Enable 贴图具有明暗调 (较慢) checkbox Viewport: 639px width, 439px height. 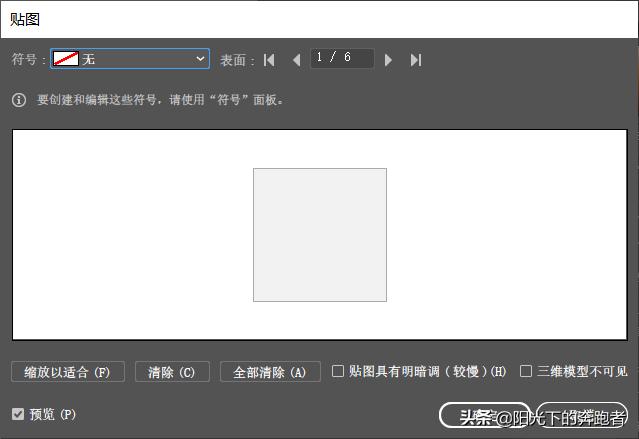click(x=338, y=371)
